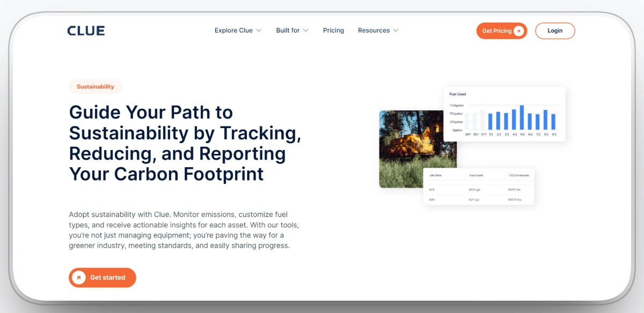
Task: Click the 'CO2 Emissions' column header
Action: (x=519, y=175)
